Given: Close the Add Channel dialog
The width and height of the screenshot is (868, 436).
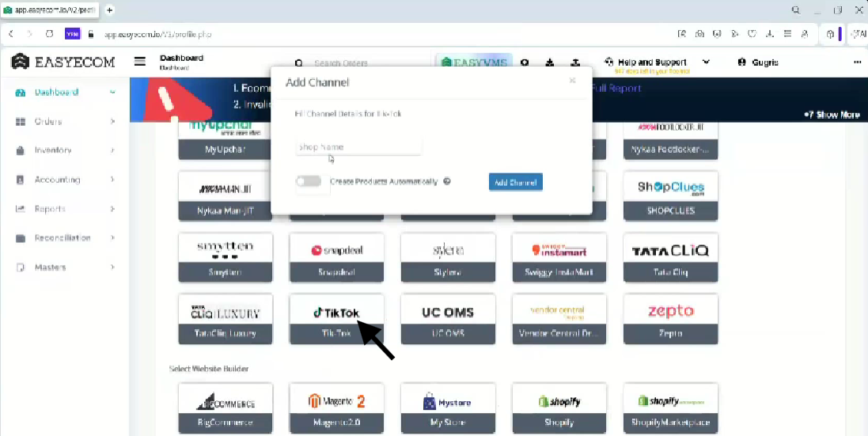Looking at the screenshot, I should click(572, 81).
